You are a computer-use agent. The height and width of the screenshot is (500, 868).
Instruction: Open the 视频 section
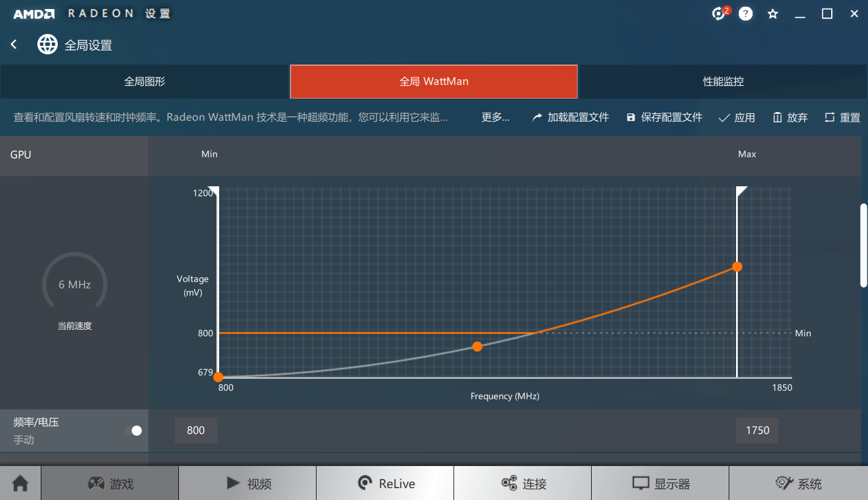pos(247,483)
